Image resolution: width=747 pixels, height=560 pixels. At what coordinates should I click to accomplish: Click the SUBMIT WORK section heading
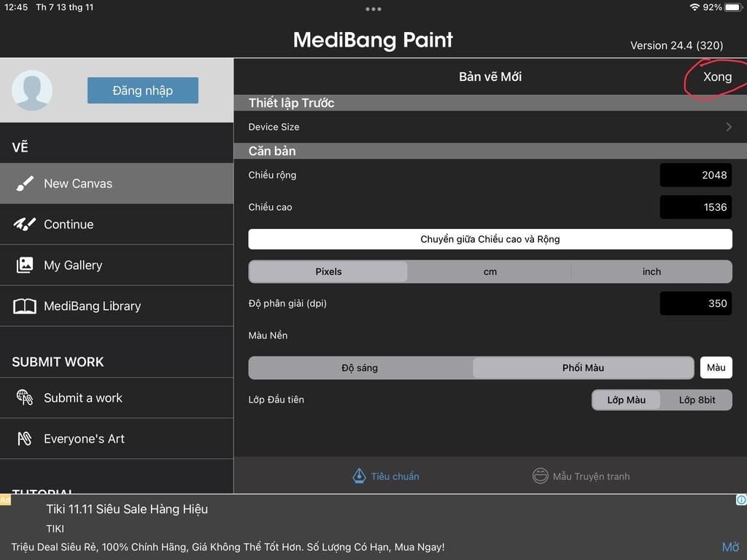coord(58,362)
